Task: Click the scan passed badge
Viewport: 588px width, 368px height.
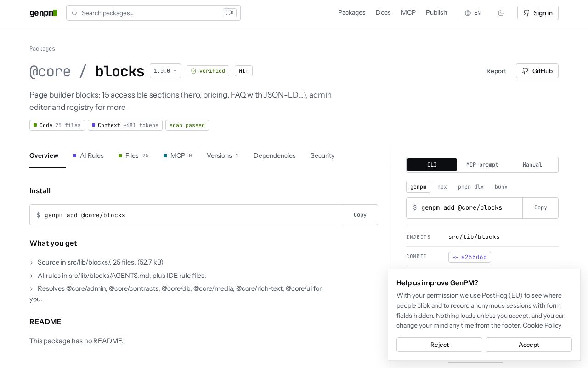Action: [187, 125]
